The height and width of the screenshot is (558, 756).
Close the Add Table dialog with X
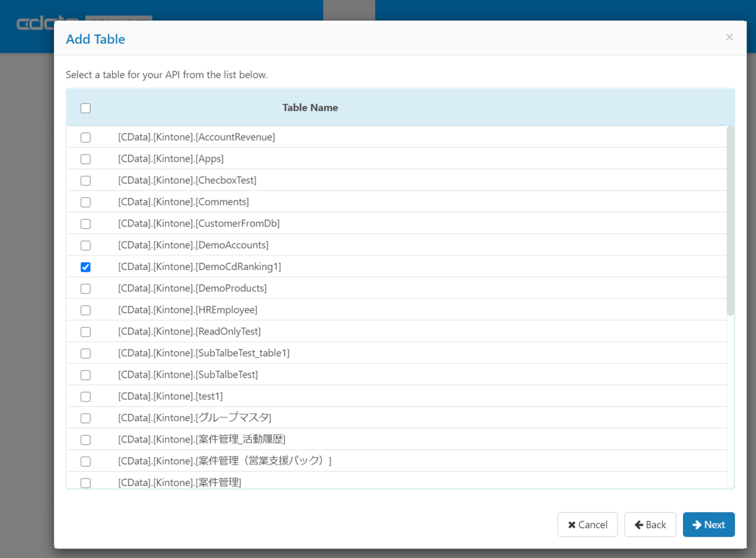[x=730, y=37]
